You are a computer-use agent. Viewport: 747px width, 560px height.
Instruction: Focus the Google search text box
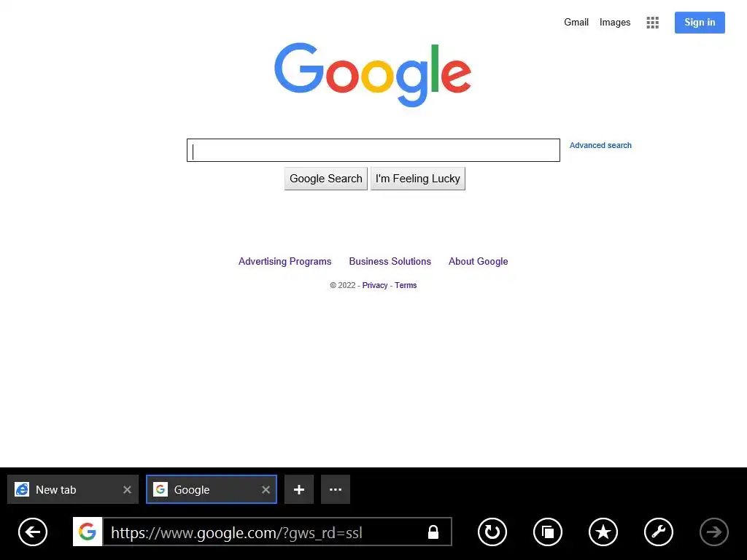[x=373, y=150]
